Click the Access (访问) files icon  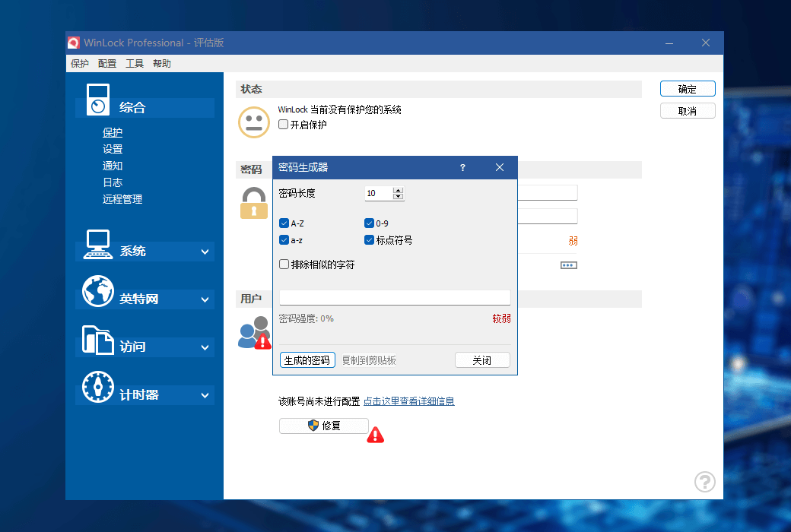pos(98,340)
